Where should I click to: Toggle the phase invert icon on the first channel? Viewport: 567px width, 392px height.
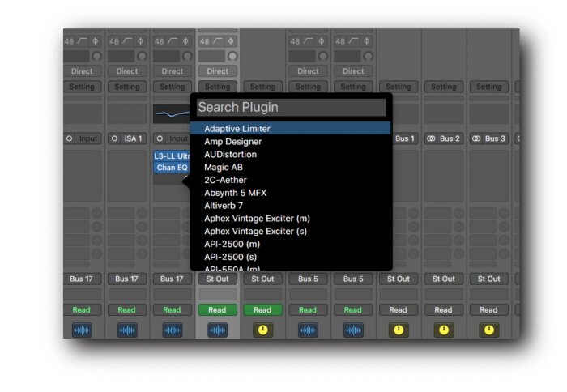click(95, 40)
